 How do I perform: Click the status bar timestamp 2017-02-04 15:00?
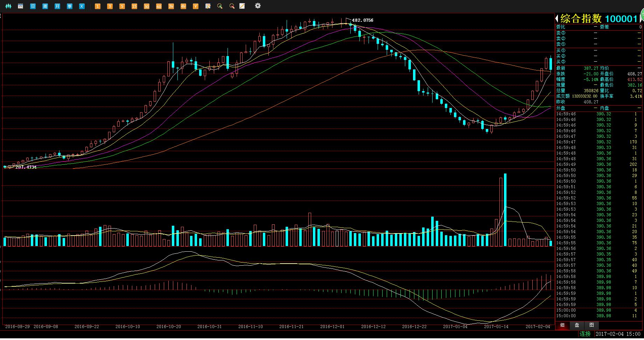[618, 334]
